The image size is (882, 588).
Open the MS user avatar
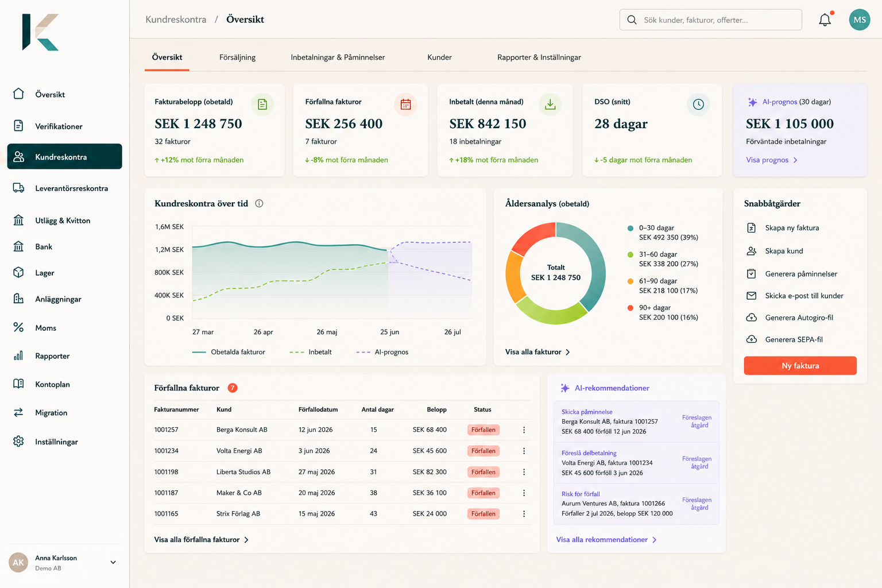(860, 20)
